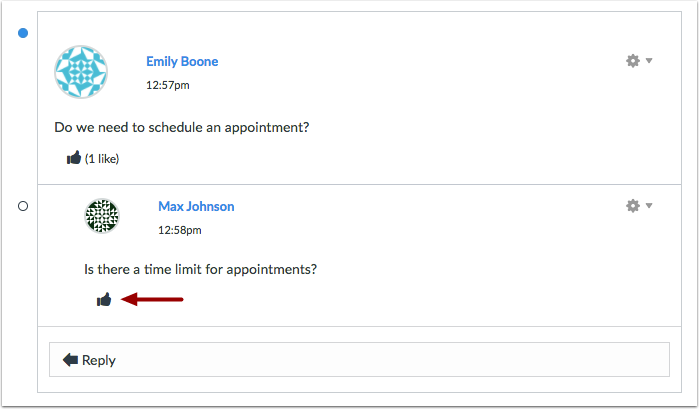The height and width of the screenshot is (409, 699).
Task: Toggle the read circle beside Max Johnson's reply
Action: (23, 206)
